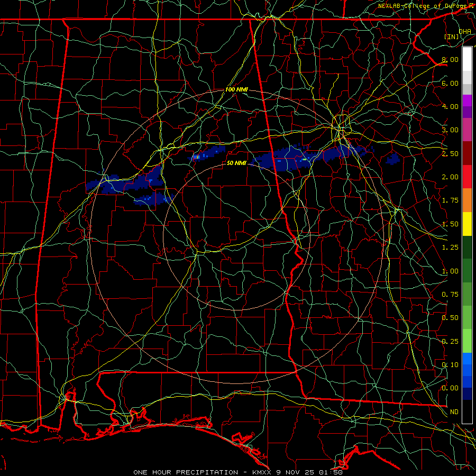476x476 pixels.
Task: Click the [IN] units label
Action: click(452, 37)
